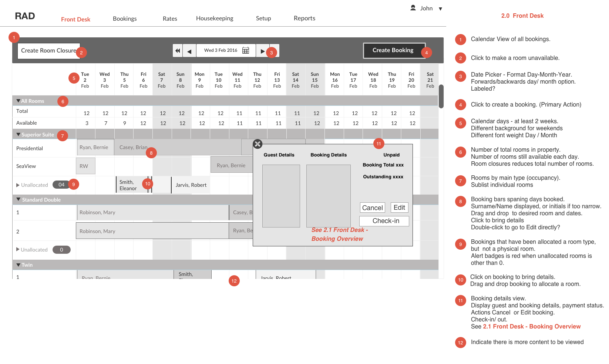
Task: Click the RAD logo
Action: [x=25, y=16]
